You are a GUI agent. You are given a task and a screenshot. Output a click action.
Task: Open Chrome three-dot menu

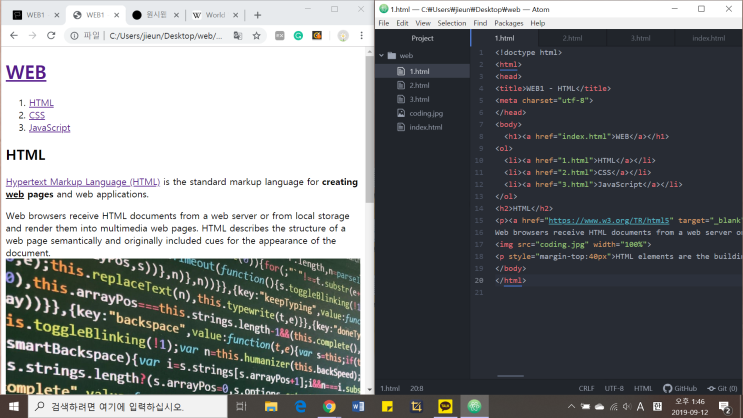click(362, 36)
